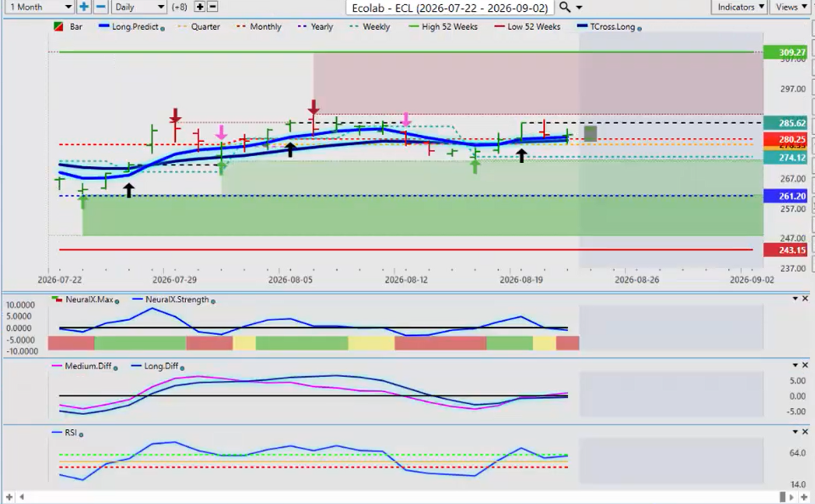Open settings dot next to Long.Diff
This screenshot has width=815, height=504.
[183, 368]
